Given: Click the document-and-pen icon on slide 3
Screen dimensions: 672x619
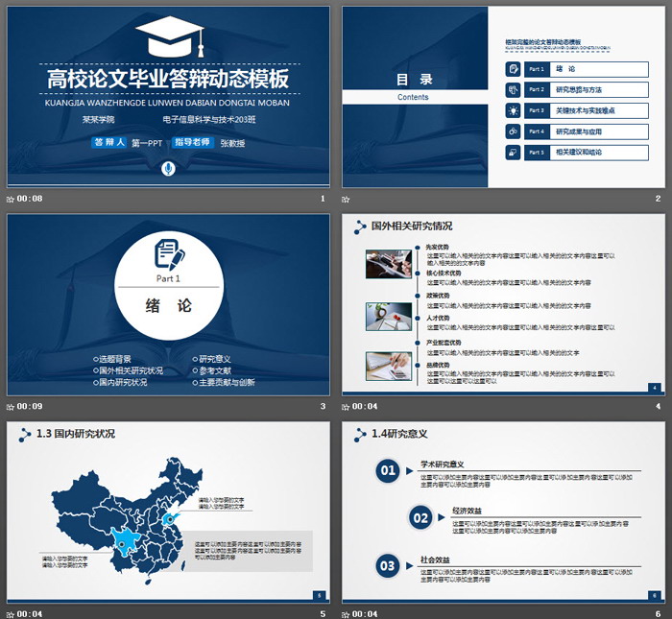Looking at the screenshot, I should (169, 254).
